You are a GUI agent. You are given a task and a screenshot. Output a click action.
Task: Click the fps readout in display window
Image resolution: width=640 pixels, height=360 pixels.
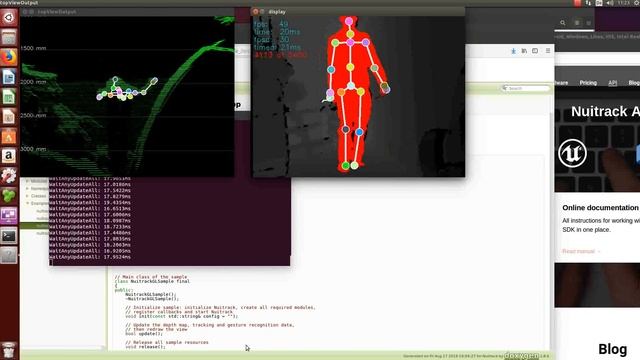271,24
